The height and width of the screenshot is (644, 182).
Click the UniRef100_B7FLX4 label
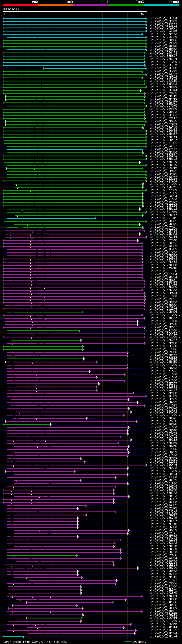[163, 636]
